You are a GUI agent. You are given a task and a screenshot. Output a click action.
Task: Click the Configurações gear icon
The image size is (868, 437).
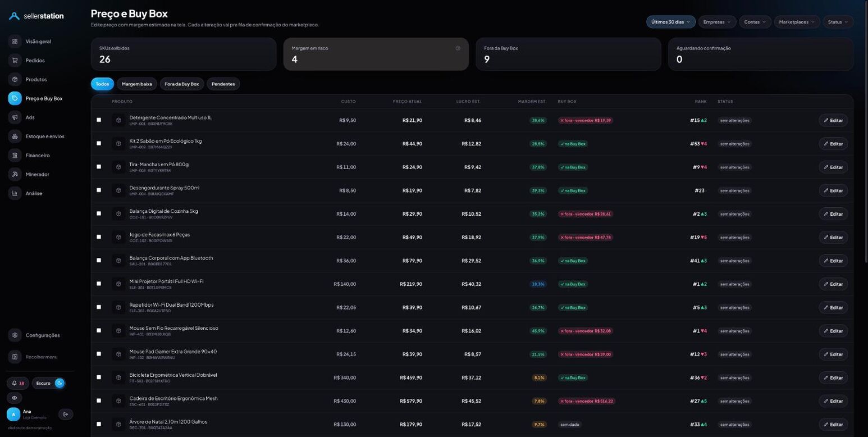click(x=15, y=335)
